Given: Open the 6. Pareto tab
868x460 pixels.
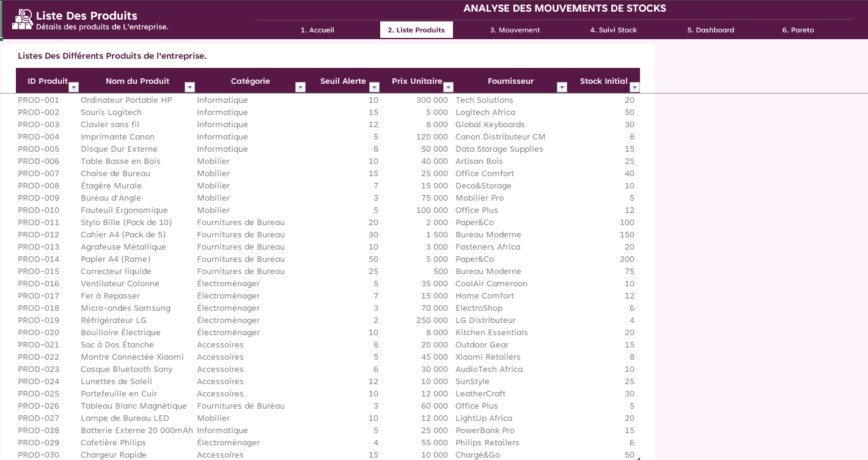Looking at the screenshot, I should 798,30.
